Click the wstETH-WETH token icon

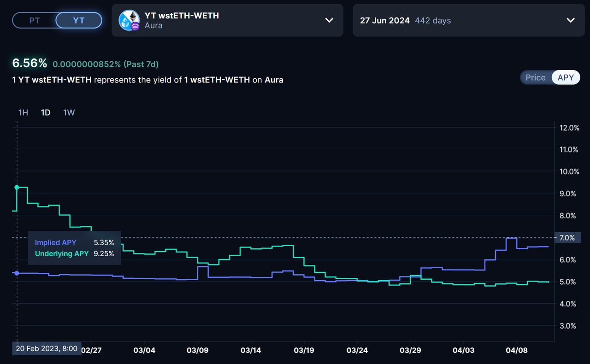(x=129, y=20)
